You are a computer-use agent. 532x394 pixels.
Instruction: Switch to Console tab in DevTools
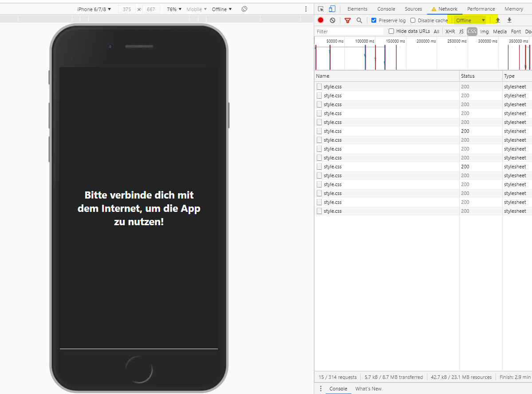coord(386,9)
